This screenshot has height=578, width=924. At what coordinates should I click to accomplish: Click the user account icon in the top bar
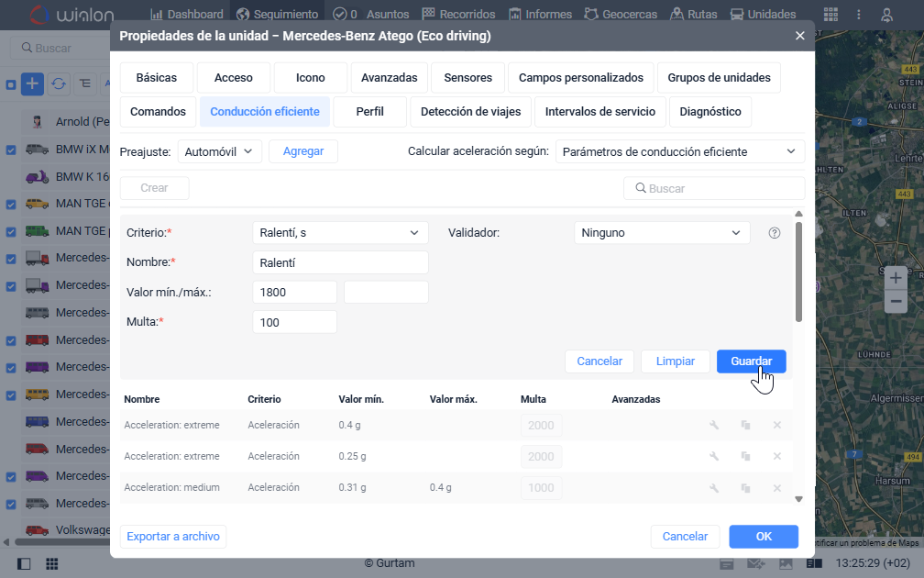click(x=886, y=15)
